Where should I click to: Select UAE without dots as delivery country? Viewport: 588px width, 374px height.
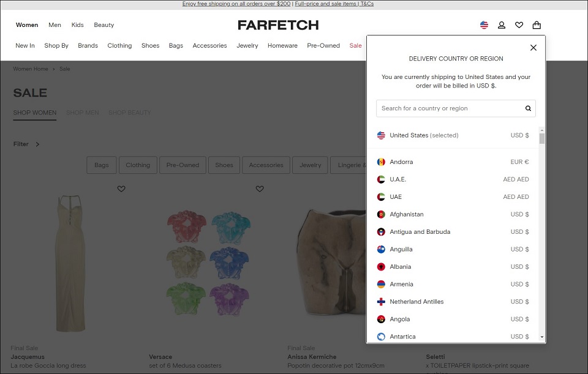click(x=453, y=196)
